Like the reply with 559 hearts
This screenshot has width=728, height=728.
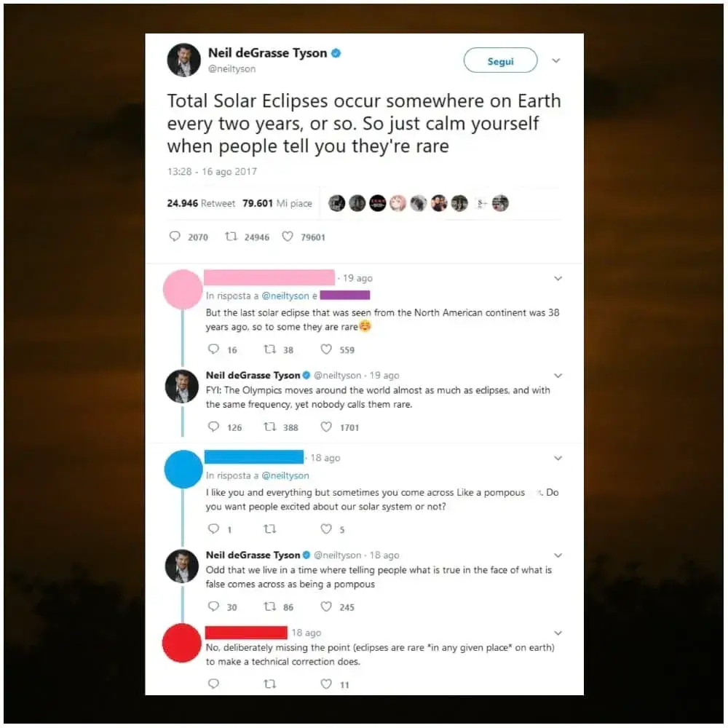pyautogui.click(x=326, y=349)
